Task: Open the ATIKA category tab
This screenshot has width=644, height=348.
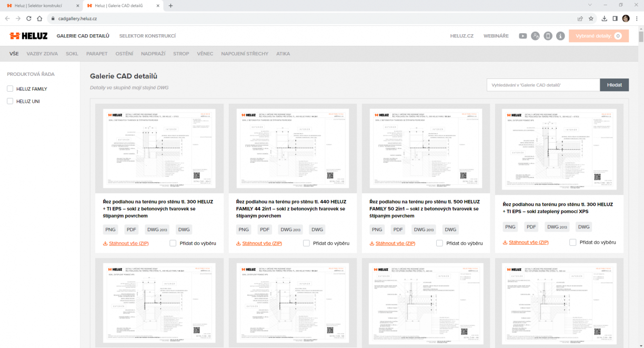Action: click(283, 54)
